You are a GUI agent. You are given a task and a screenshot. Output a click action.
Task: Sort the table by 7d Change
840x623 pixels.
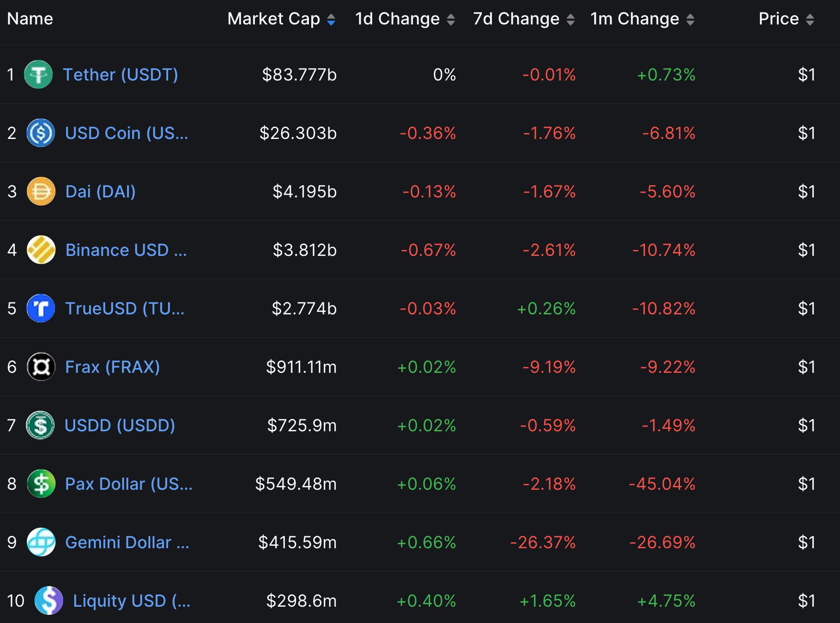pyautogui.click(x=570, y=19)
